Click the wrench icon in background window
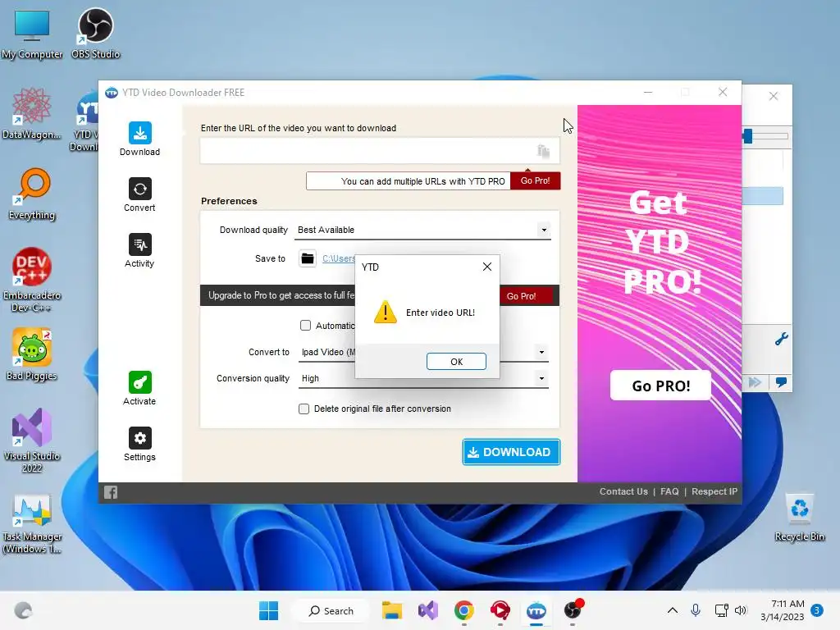The width and height of the screenshot is (840, 630). tap(781, 339)
